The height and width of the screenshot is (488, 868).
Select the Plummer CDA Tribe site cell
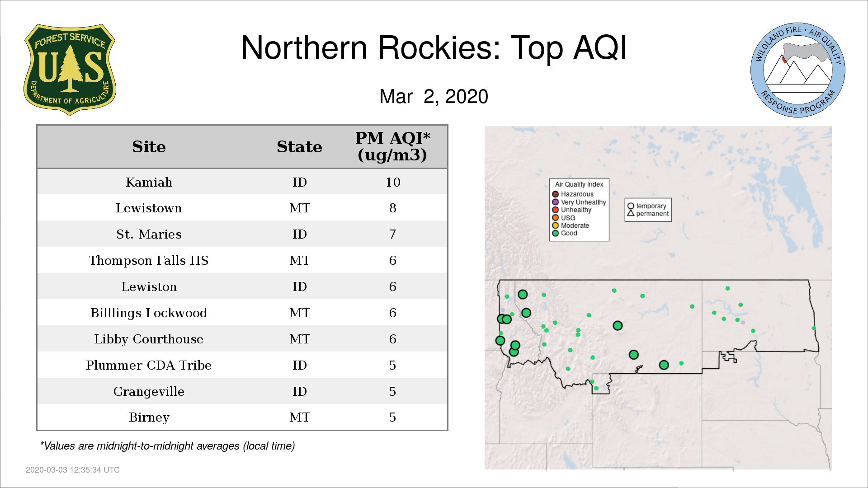(149, 365)
